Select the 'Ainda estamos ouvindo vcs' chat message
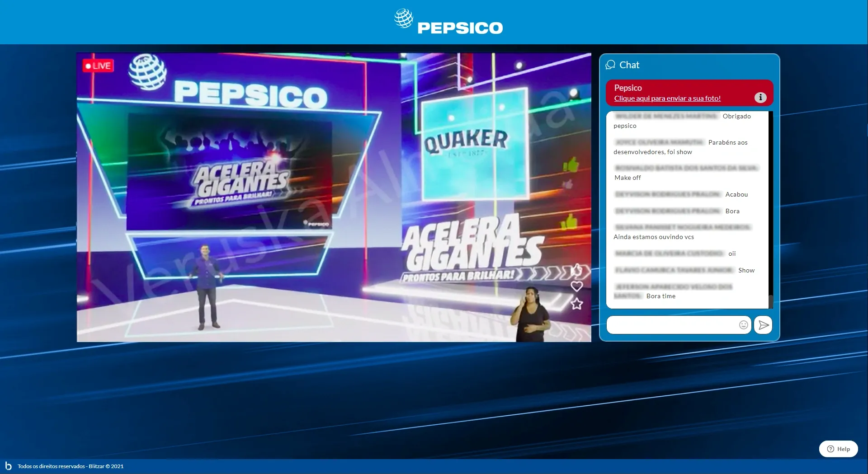Screen dimensions: 868x474 click(653, 237)
